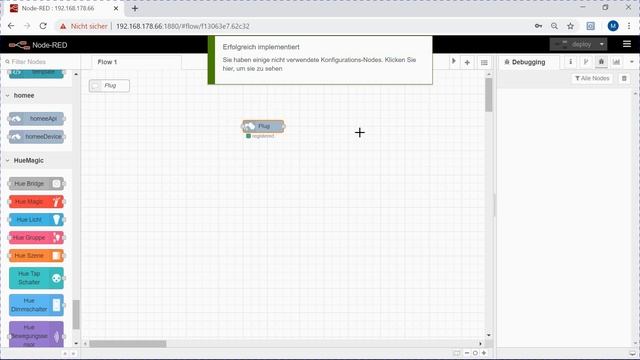The width and height of the screenshot is (640, 360).
Task: Open a new browser tab
Action: pos(135,8)
